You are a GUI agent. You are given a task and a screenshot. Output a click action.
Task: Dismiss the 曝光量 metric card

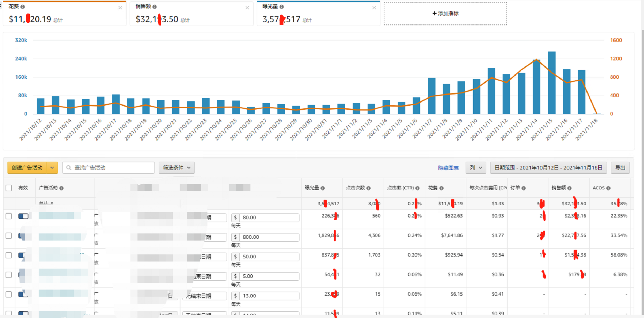coord(374,7)
